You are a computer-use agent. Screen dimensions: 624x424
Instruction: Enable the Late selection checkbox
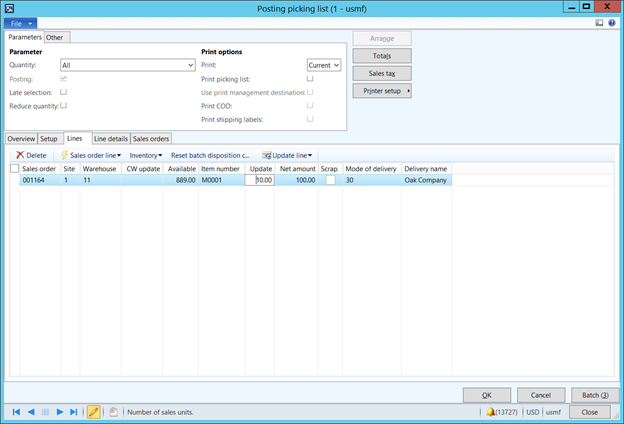tap(64, 91)
